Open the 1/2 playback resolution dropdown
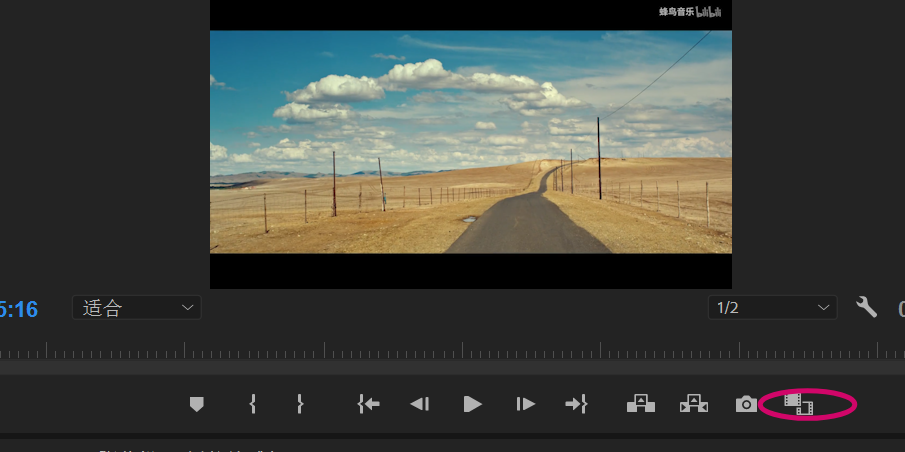The height and width of the screenshot is (452, 905). tap(772, 308)
